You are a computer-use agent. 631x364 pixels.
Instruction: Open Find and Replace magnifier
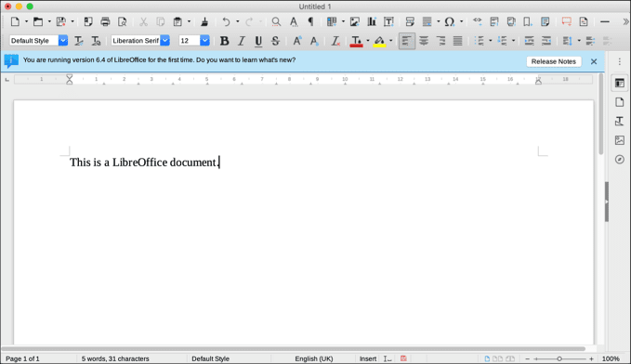pos(276,21)
